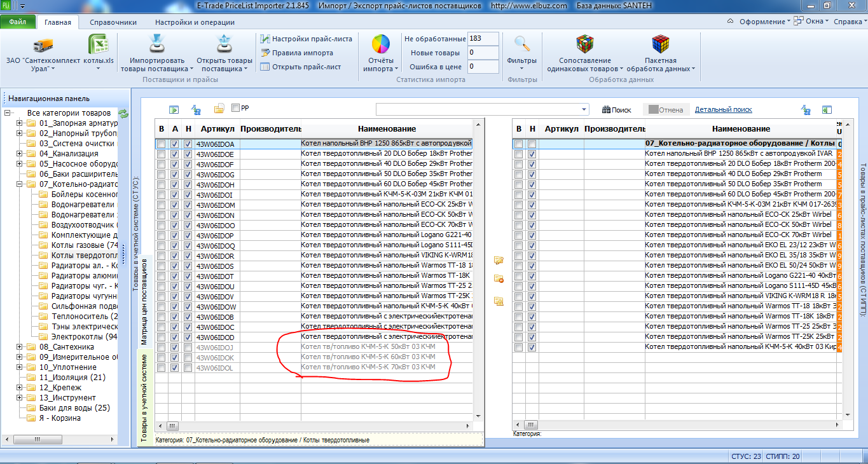The width and height of the screenshot is (868, 464).
Task: Open the Справка menu
Action: tap(849, 22)
